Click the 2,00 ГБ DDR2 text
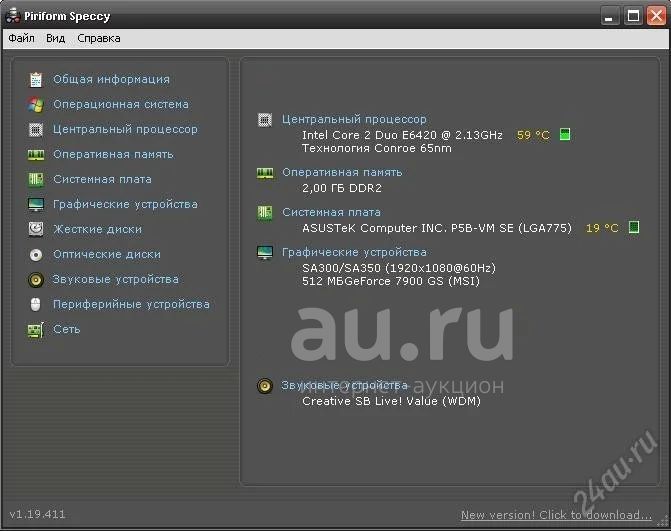This screenshot has height=531, width=671. (x=342, y=188)
